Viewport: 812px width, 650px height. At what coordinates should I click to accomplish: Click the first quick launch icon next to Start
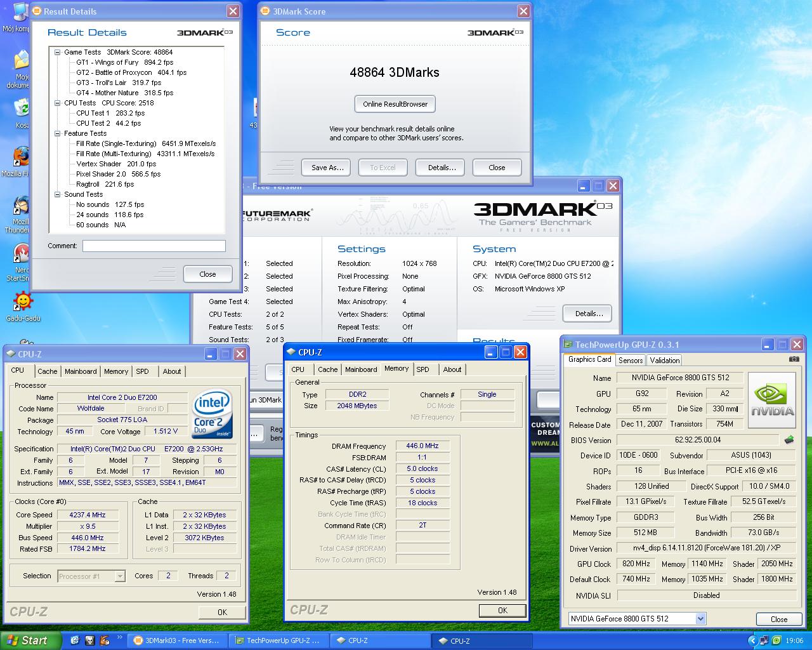pos(75,640)
